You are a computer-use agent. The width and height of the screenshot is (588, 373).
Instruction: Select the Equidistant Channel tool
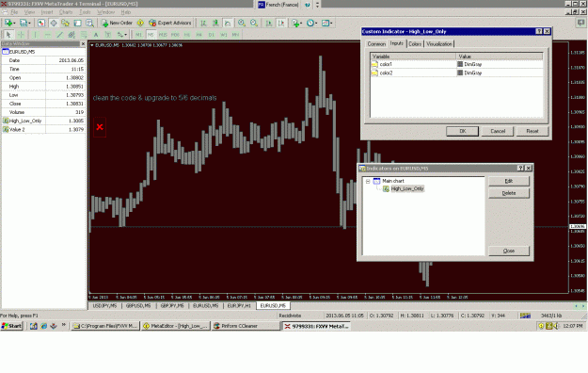pos(72,35)
